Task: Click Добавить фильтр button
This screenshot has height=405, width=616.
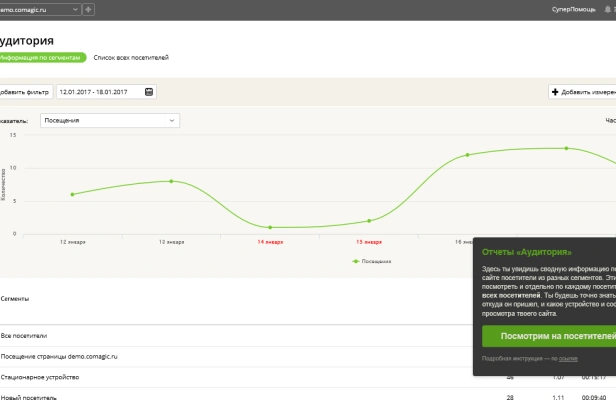Action: tap(26, 92)
